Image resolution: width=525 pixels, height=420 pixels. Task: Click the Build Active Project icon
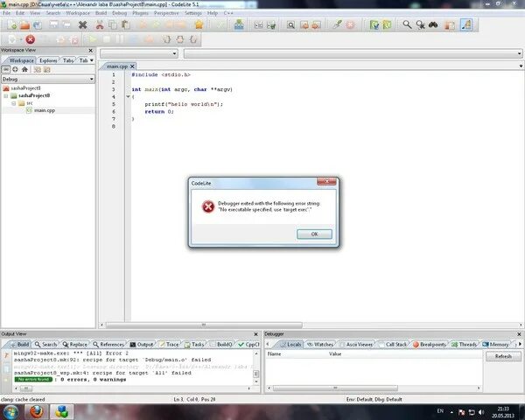[x=239, y=24]
